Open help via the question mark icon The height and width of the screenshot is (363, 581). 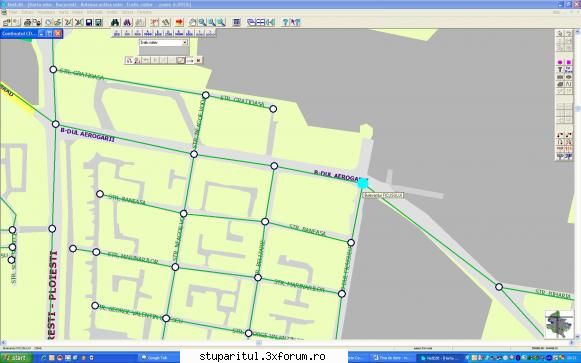click(x=285, y=22)
